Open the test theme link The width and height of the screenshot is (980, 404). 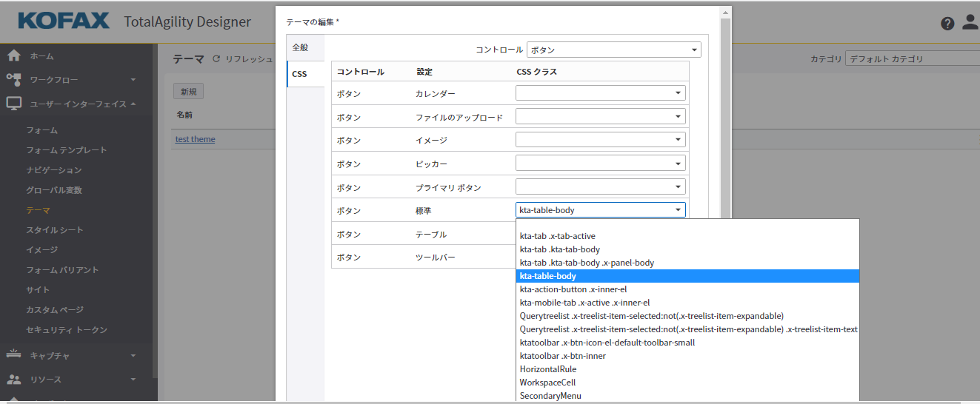pyautogui.click(x=195, y=139)
